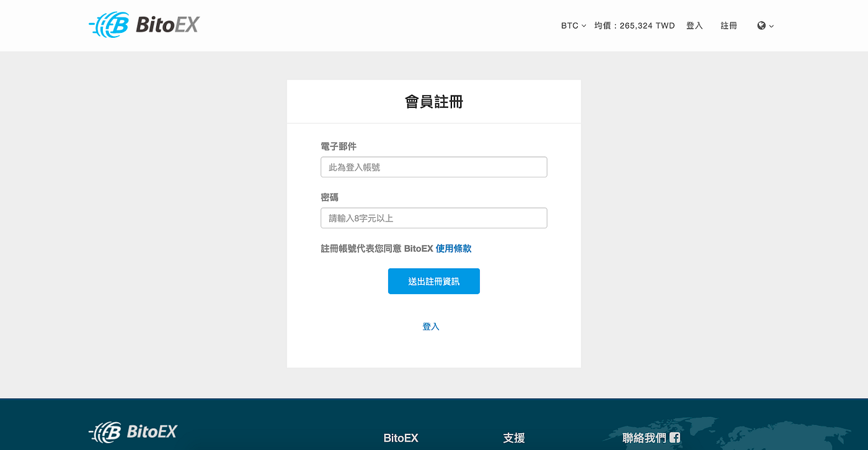
Task: Click the footer 支援 heading
Action: (514, 438)
